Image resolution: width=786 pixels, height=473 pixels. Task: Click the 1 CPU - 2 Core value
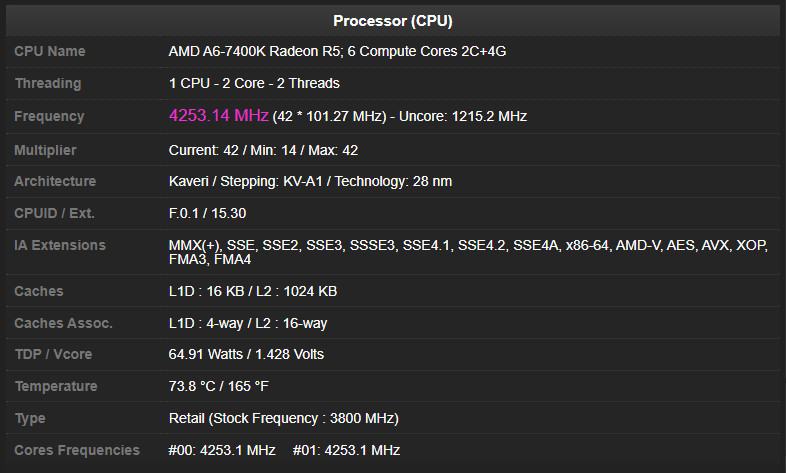pos(254,83)
